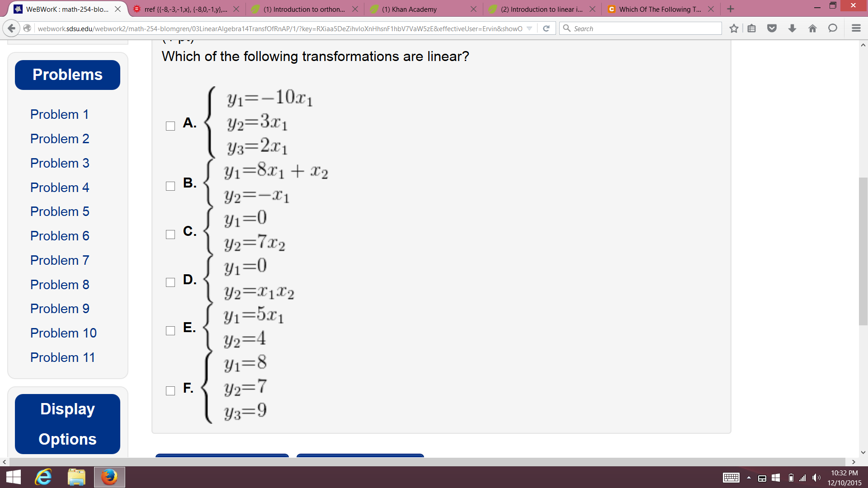Viewport: 868px width, 488px height.
Task: Open the bookmarks list icon
Action: point(751,28)
